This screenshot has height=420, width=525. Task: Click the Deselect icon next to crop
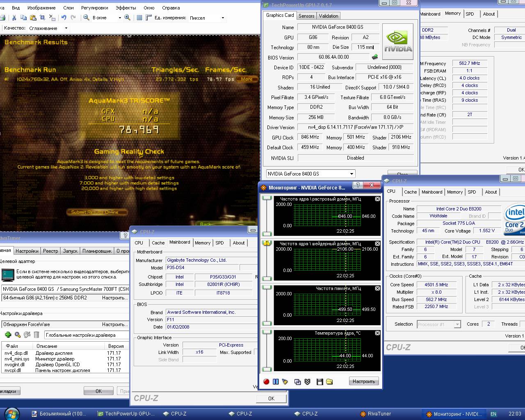52,18
